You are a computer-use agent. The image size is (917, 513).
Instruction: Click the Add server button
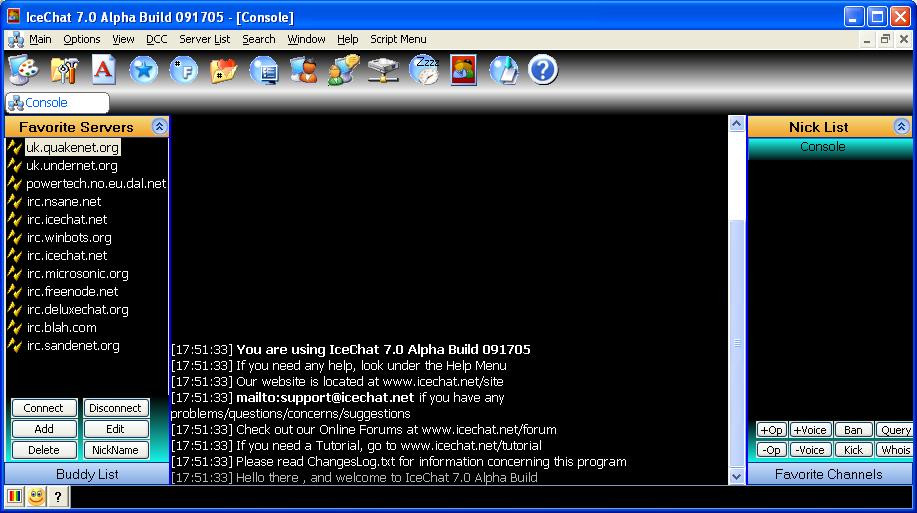[44, 429]
